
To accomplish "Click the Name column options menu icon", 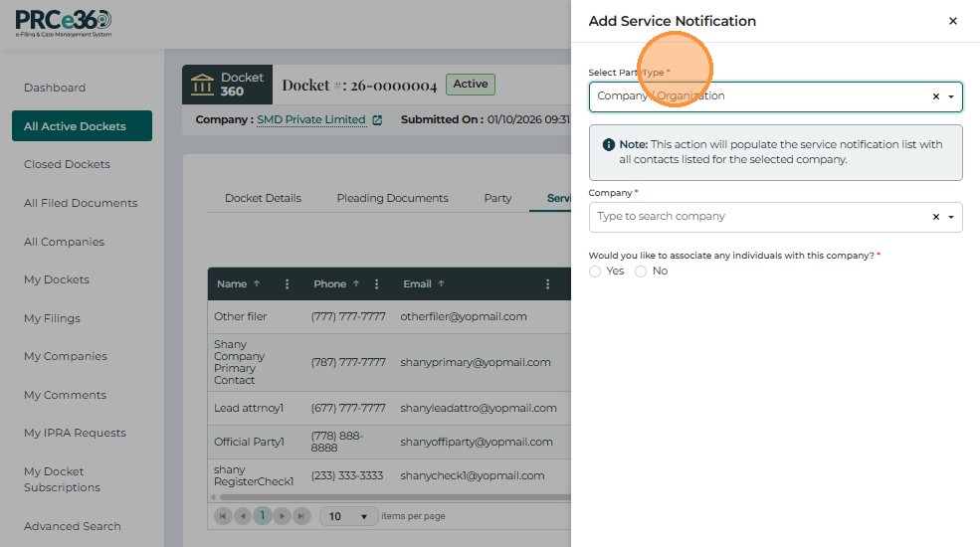I will pyautogui.click(x=288, y=284).
